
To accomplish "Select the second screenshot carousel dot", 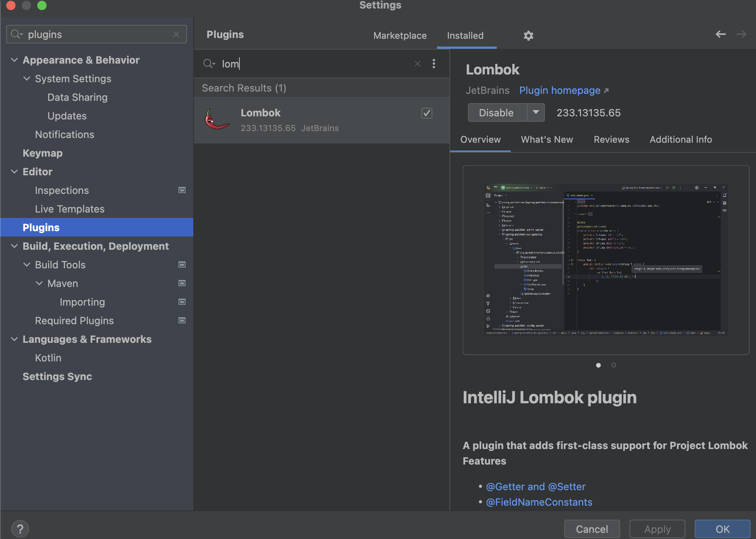I will click(x=614, y=365).
